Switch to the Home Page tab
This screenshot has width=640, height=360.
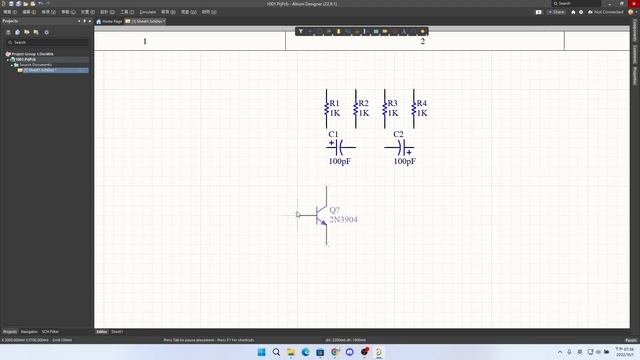click(109, 21)
